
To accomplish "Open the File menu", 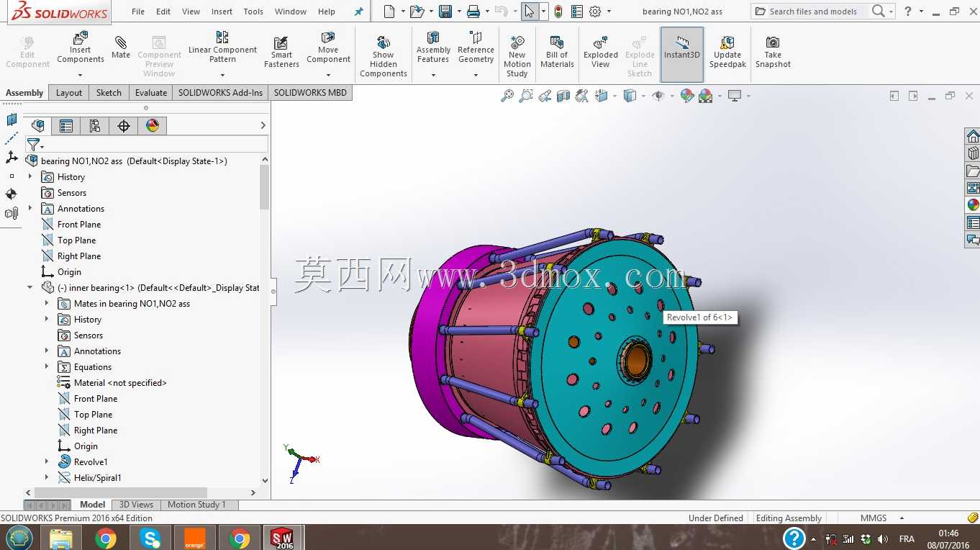I will click(138, 12).
